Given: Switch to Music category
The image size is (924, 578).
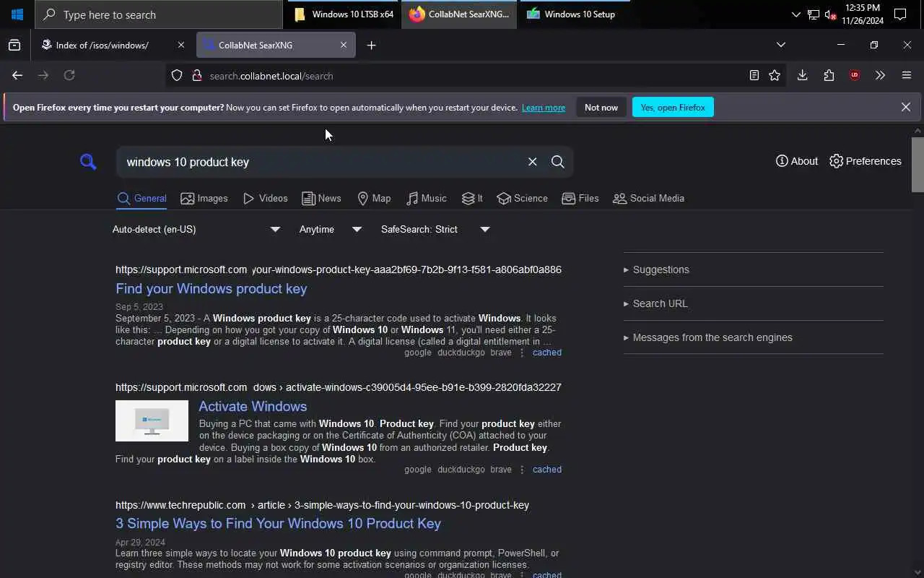Looking at the screenshot, I should pyautogui.click(x=427, y=199).
